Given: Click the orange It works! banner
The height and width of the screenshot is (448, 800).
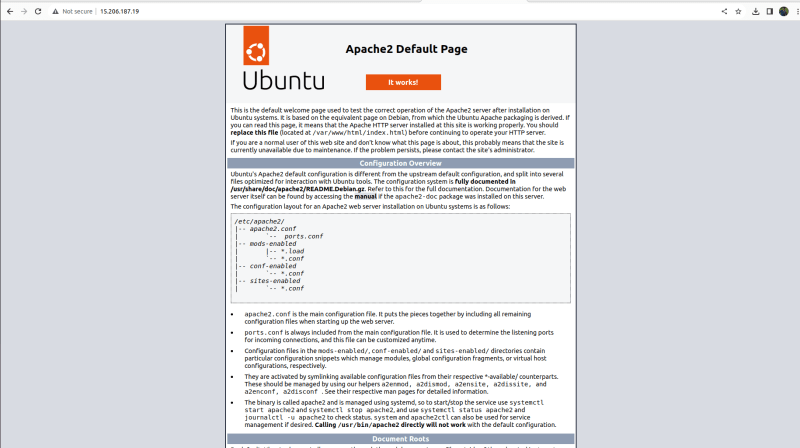Looking at the screenshot, I should click(x=403, y=82).
